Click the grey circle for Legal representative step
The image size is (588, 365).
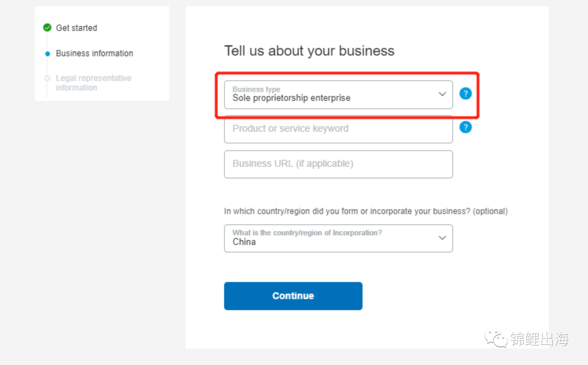(47, 78)
